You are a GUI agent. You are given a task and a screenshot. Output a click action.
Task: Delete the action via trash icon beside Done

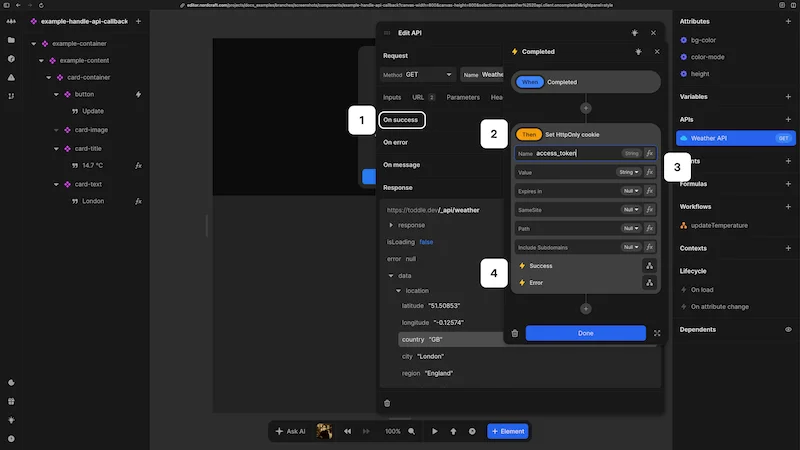515,333
